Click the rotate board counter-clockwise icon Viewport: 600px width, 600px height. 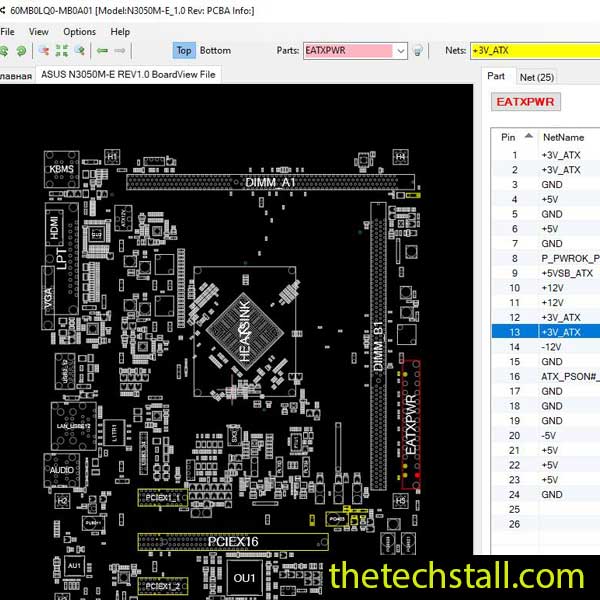pyautogui.click(x=3, y=51)
